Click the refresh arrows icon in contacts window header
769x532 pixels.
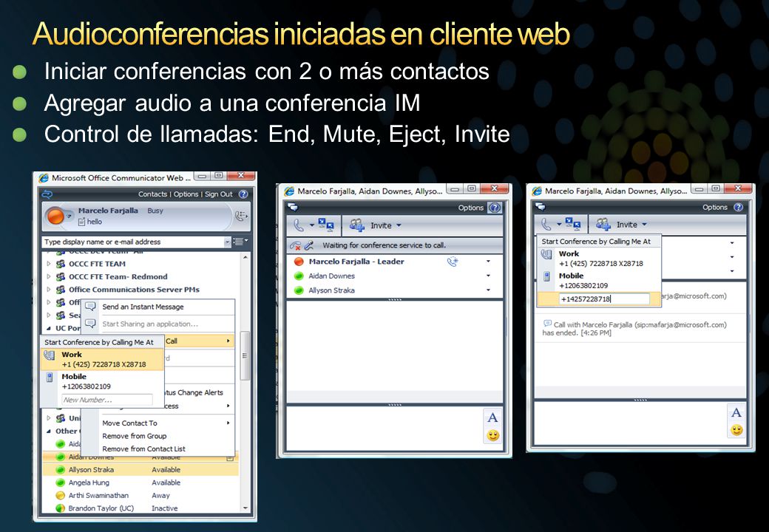tap(47, 194)
